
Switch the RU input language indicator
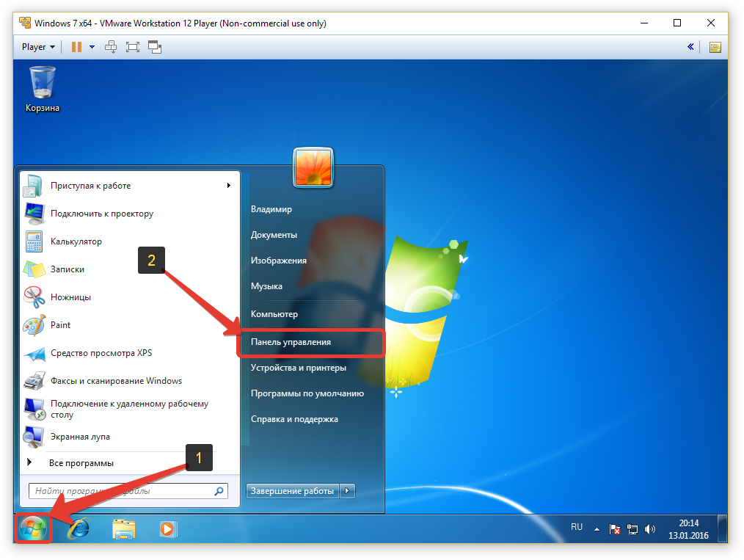point(577,527)
